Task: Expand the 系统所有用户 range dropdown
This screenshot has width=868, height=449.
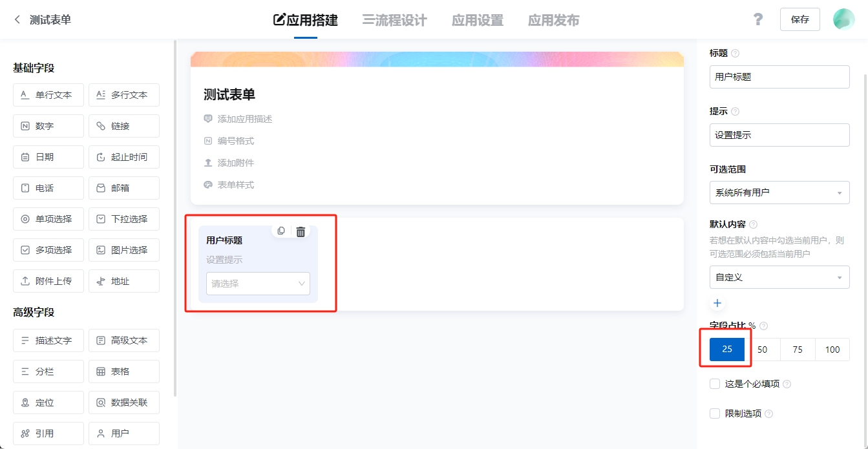Action: click(x=779, y=193)
